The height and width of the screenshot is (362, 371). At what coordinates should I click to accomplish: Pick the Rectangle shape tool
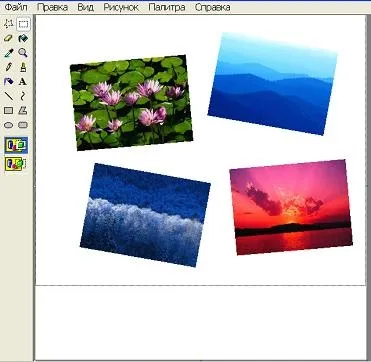pyautogui.click(x=8, y=111)
